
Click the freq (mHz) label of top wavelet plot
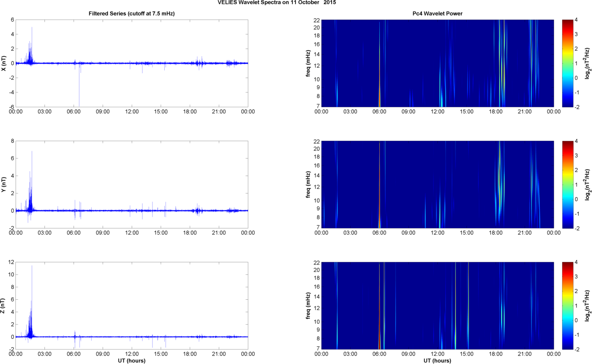tap(308, 63)
